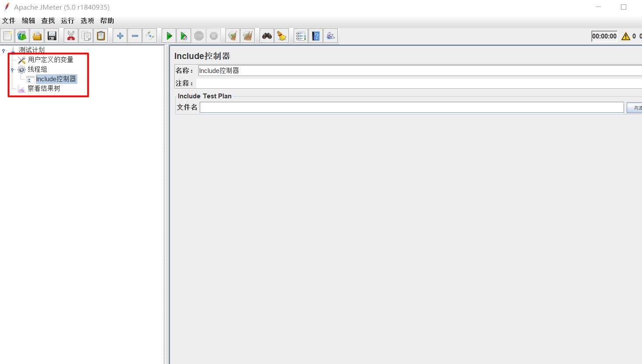642x364 pixels.
Task: Open the 运行 menu
Action: click(68, 21)
